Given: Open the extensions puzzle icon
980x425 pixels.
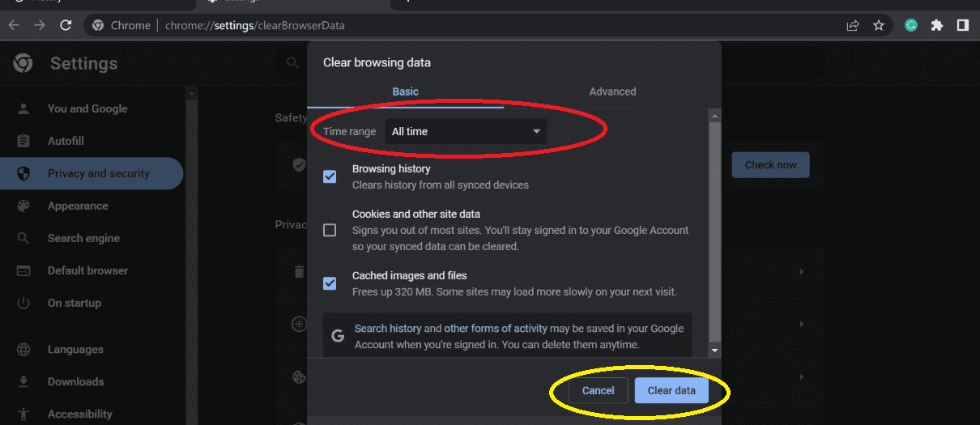Looking at the screenshot, I should (x=937, y=25).
